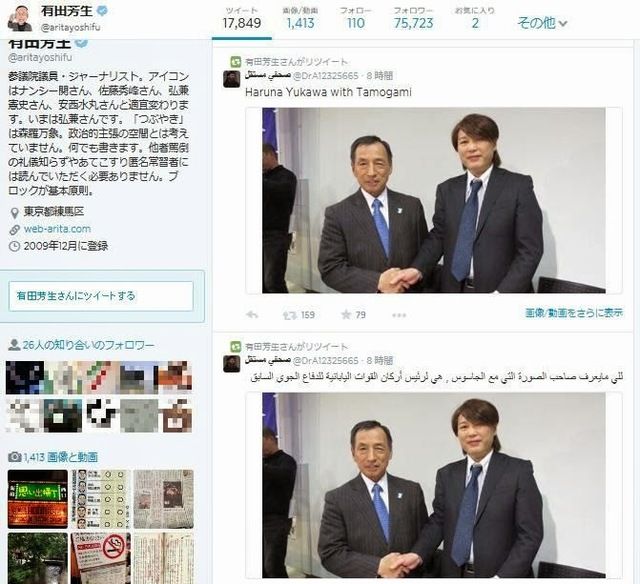Open the フォロワー 75,723 tab
Image resolution: width=640 pixels, height=584 pixels.
tap(413, 19)
